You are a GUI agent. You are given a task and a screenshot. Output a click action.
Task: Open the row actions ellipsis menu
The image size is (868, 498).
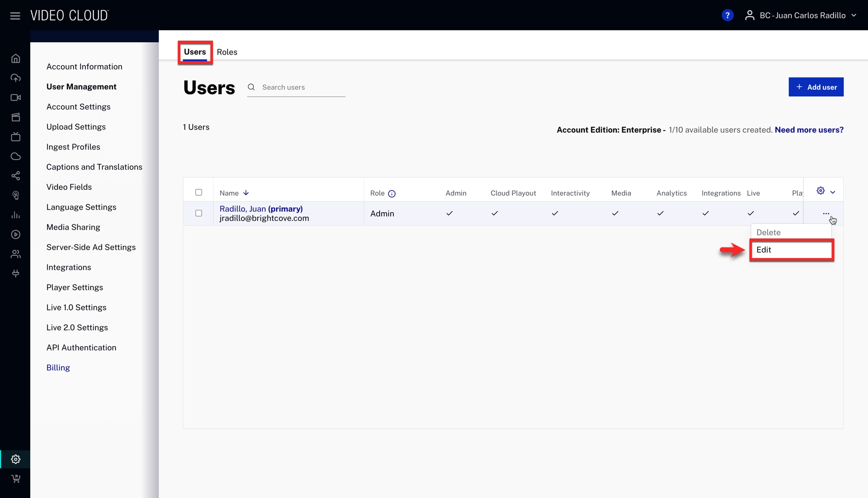click(x=826, y=213)
